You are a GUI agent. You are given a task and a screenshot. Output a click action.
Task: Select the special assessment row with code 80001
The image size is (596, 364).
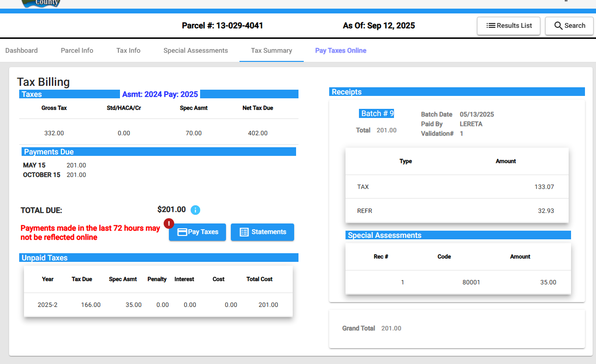(458, 282)
